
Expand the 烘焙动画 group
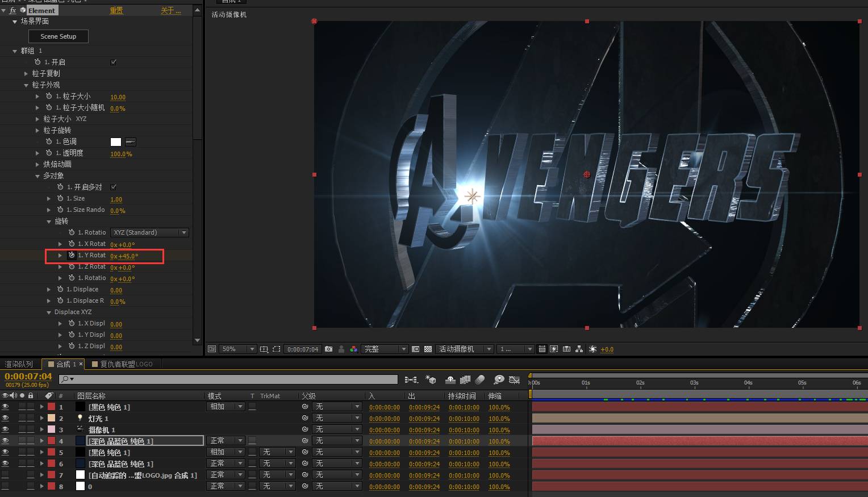coord(37,164)
